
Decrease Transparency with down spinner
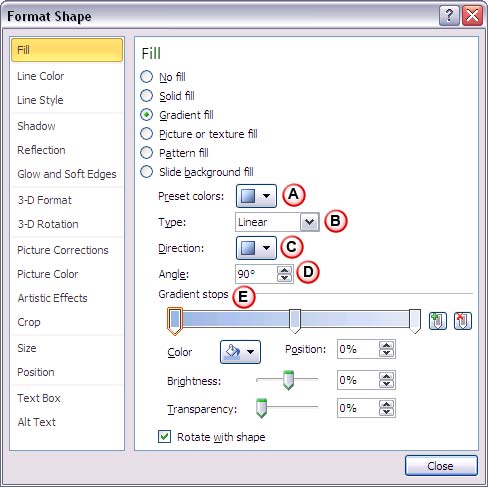coord(387,412)
